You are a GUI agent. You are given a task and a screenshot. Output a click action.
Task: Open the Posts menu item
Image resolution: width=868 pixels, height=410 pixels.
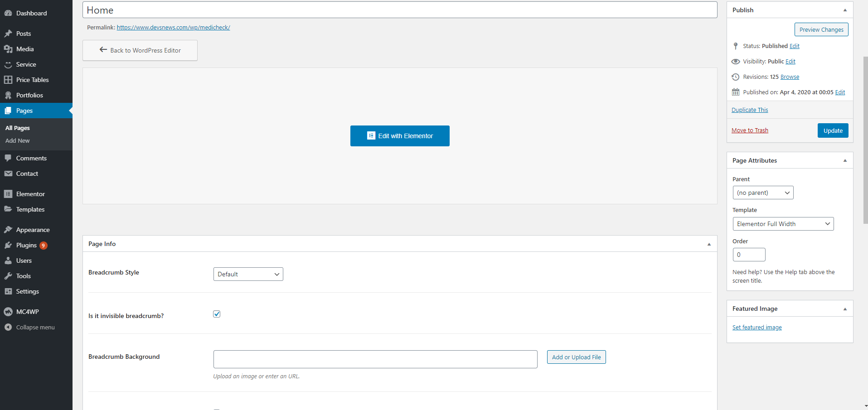[36, 34]
